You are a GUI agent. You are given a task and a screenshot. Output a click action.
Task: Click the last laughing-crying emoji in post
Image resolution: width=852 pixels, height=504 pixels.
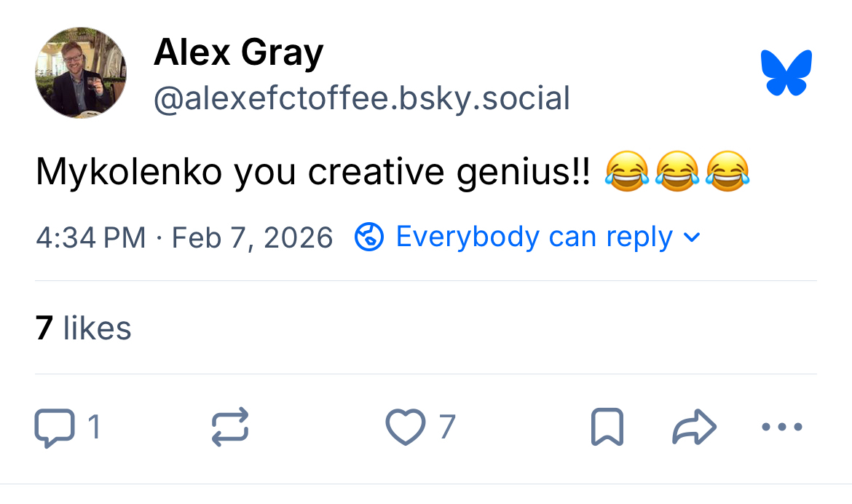click(x=727, y=173)
